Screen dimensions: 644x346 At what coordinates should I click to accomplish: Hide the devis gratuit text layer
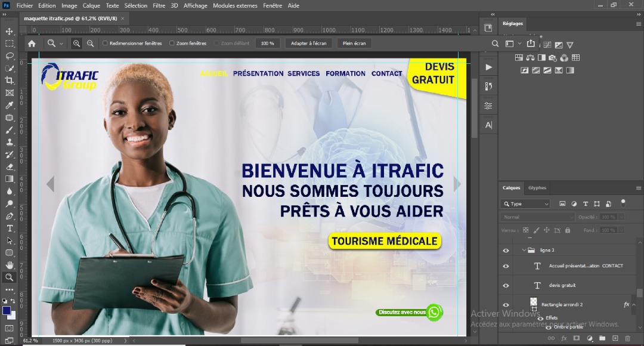point(506,286)
